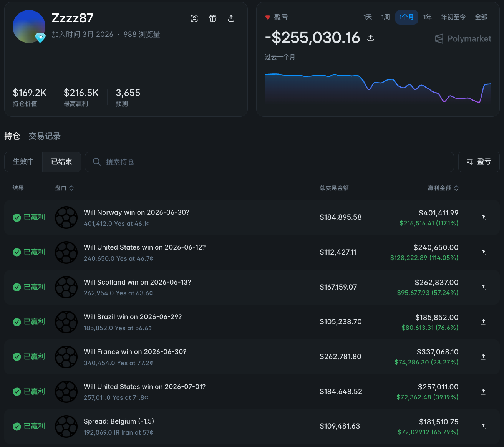Share the Norway win position row
This screenshot has height=447, width=504.
click(484, 218)
